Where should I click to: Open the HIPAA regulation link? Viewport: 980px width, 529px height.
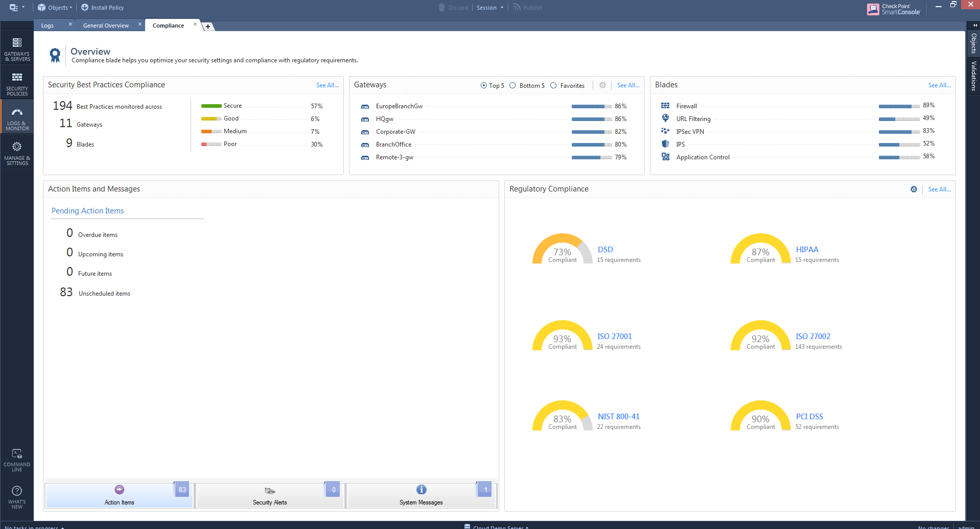coord(807,250)
